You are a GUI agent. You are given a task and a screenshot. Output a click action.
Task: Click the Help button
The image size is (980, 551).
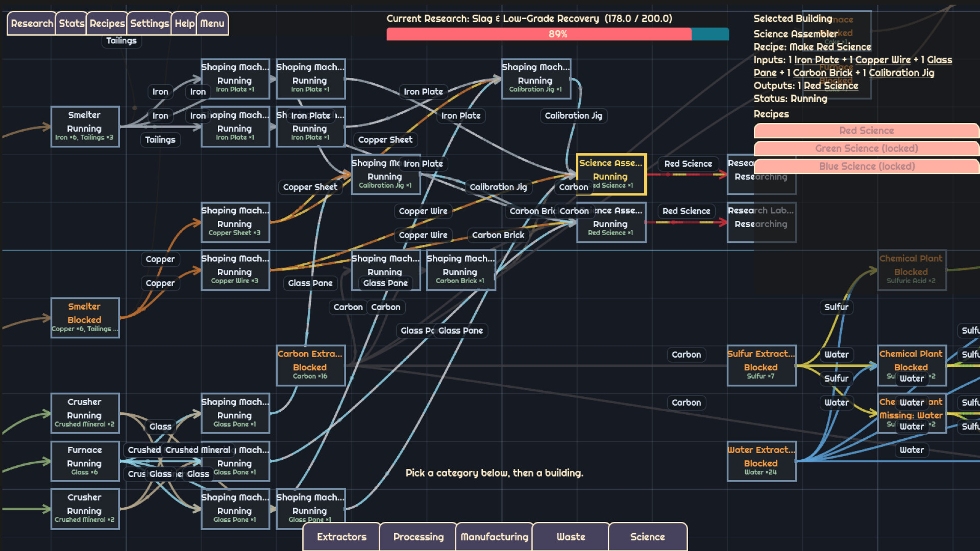click(184, 23)
